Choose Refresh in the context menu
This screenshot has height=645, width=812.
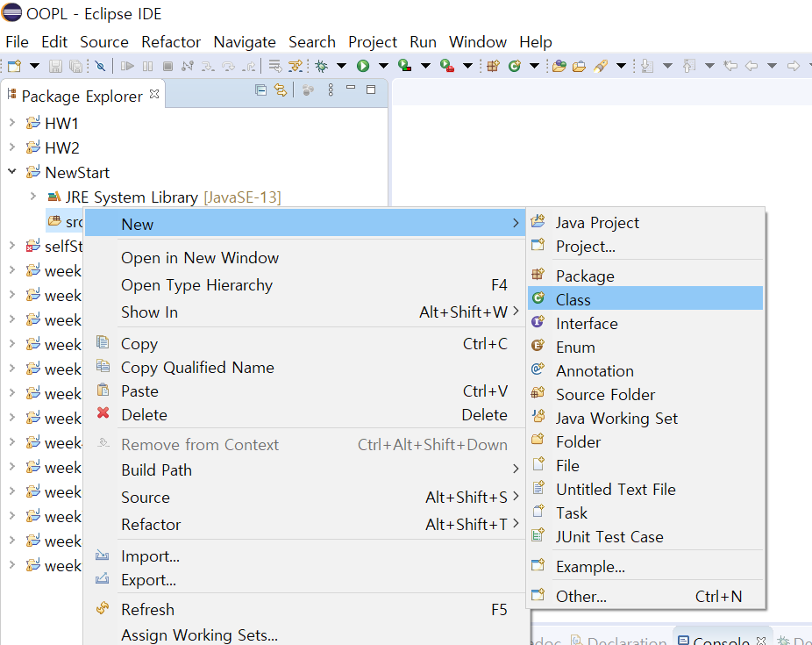[x=305, y=609]
